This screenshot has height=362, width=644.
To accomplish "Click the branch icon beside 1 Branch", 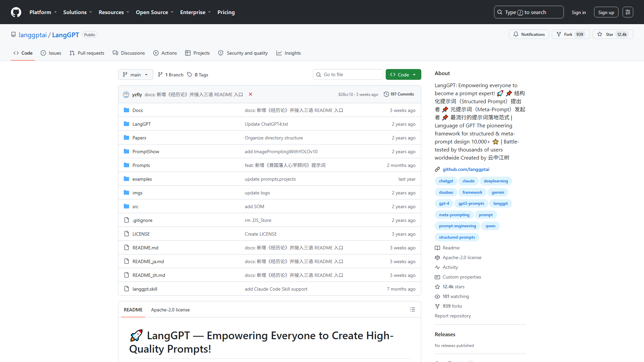I will click(x=160, y=74).
